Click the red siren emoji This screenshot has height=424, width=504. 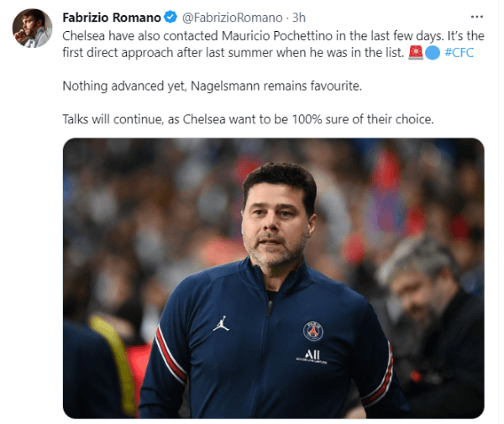coord(415,54)
